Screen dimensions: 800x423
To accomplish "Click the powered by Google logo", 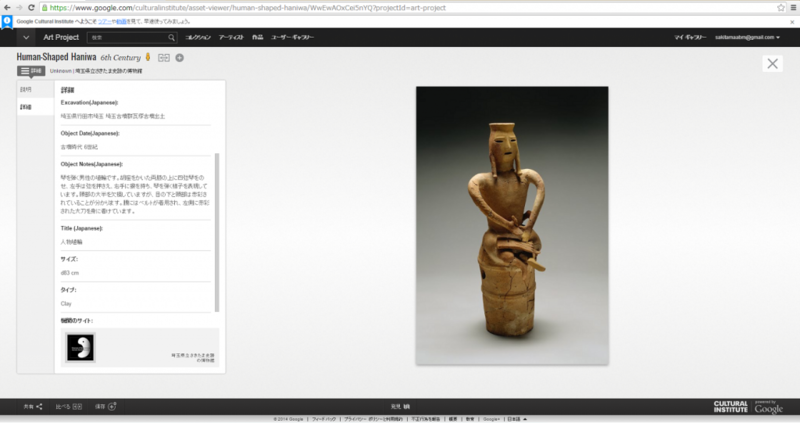I will (x=768, y=407).
